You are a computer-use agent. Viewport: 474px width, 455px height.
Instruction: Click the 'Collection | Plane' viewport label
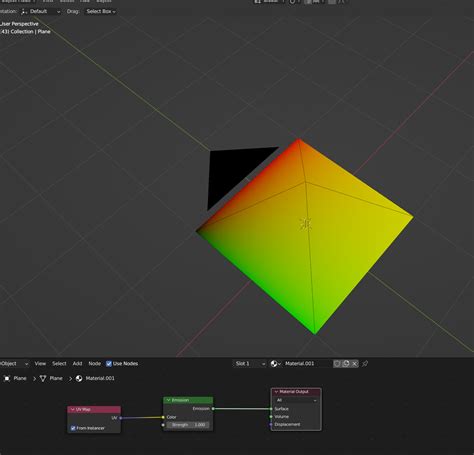point(31,32)
